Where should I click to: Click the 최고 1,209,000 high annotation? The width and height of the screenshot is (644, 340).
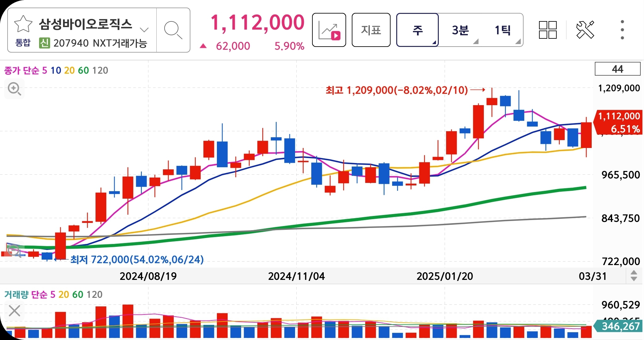pyautogui.click(x=397, y=90)
